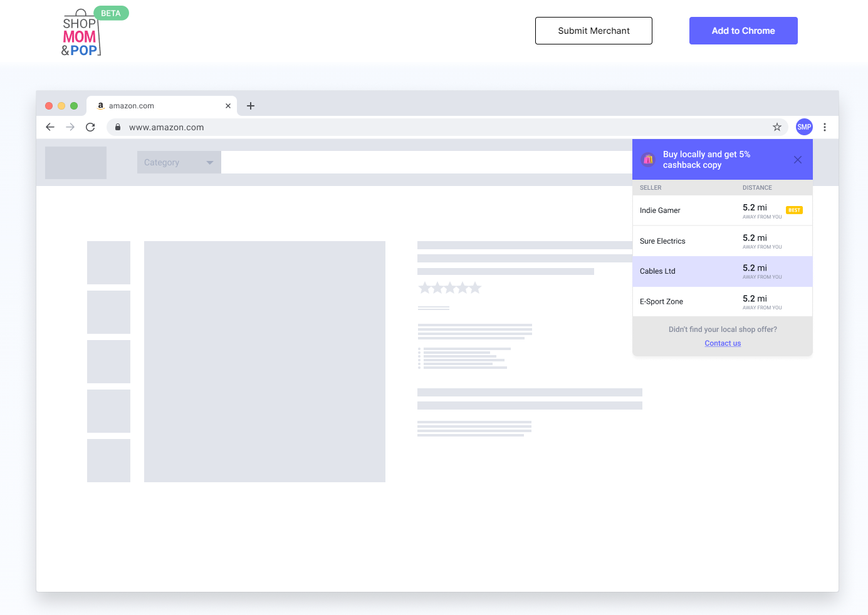
Task: Select the first product thumbnail placeholder
Action: point(108,262)
